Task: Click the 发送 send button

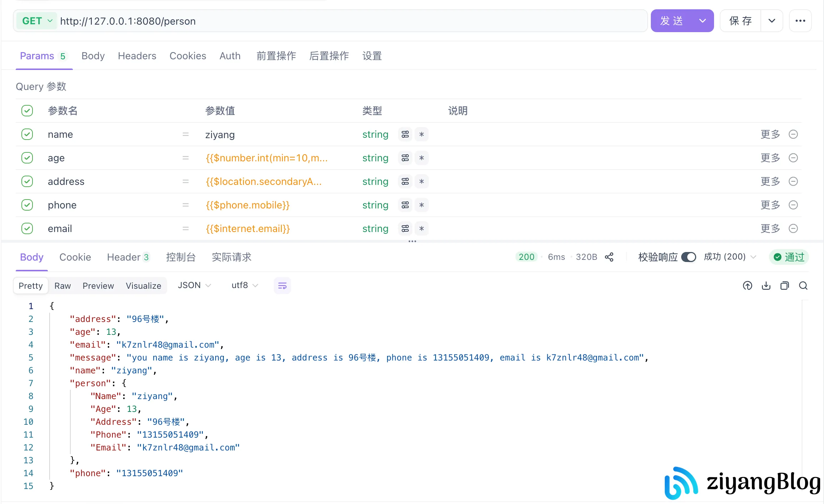Action: (x=672, y=21)
